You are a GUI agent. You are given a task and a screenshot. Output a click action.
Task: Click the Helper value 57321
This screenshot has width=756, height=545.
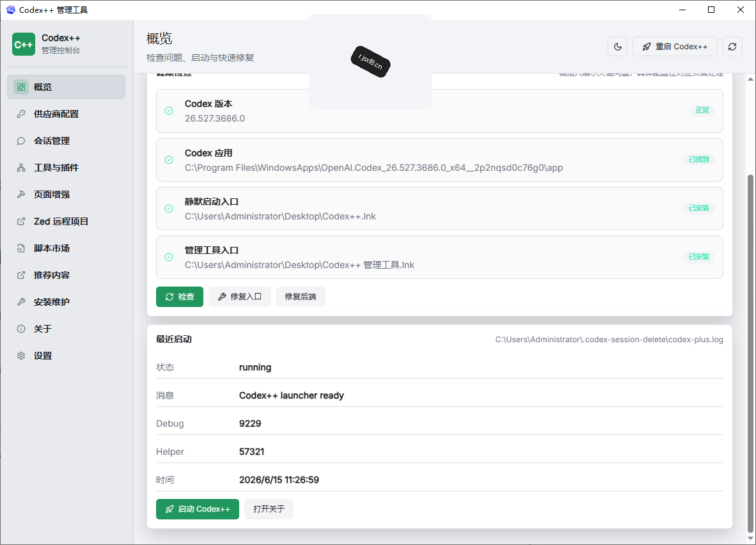coord(251,452)
